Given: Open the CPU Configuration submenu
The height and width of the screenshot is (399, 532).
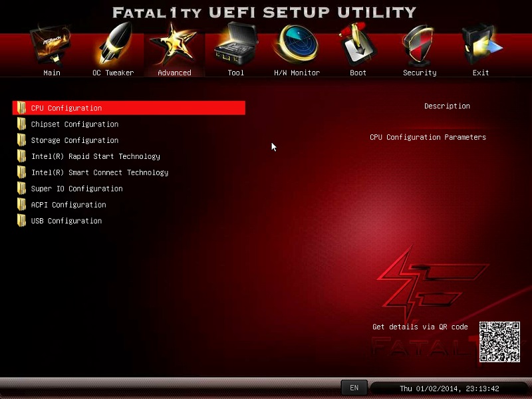Looking at the screenshot, I should (x=129, y=108).
